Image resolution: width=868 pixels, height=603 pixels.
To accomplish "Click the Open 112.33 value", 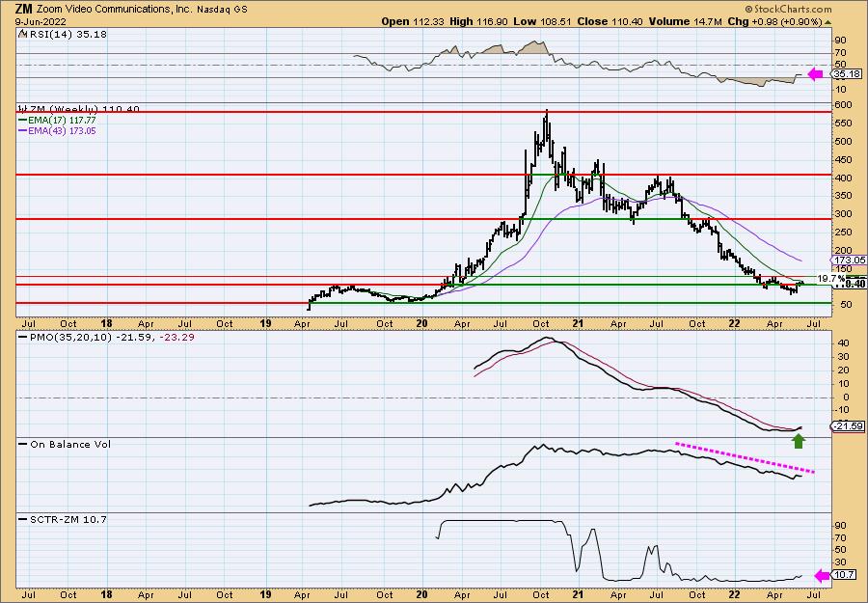I will pyautogui.click(x=415, y=21).
